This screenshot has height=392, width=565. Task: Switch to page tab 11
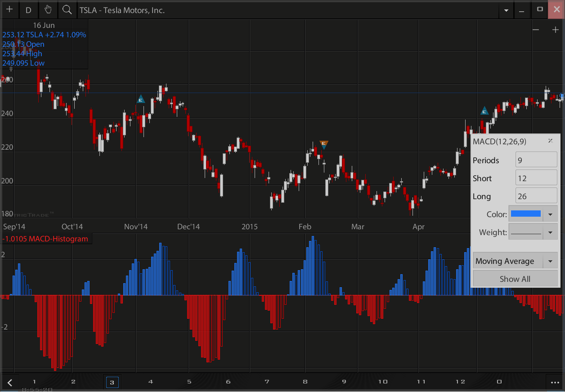[422, 382]
